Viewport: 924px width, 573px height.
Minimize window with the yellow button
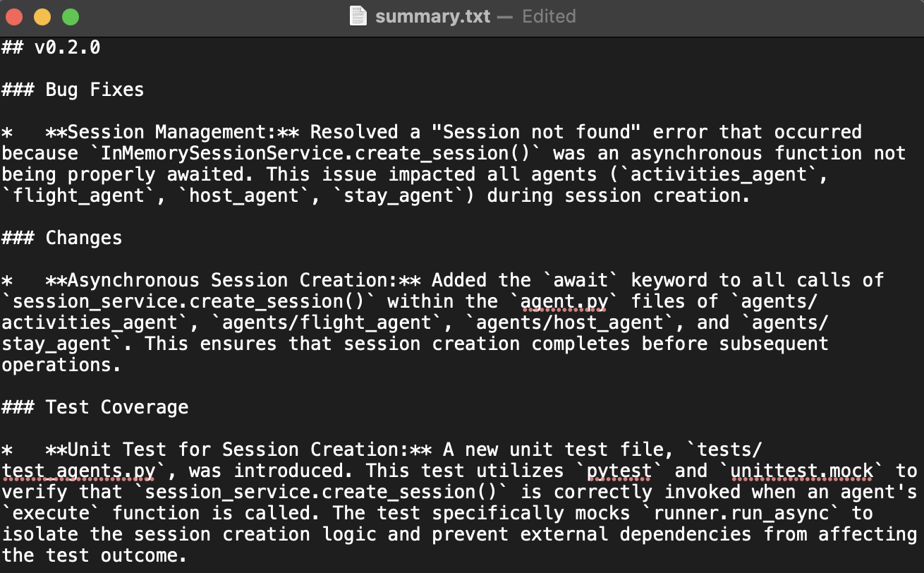(42, 16)
